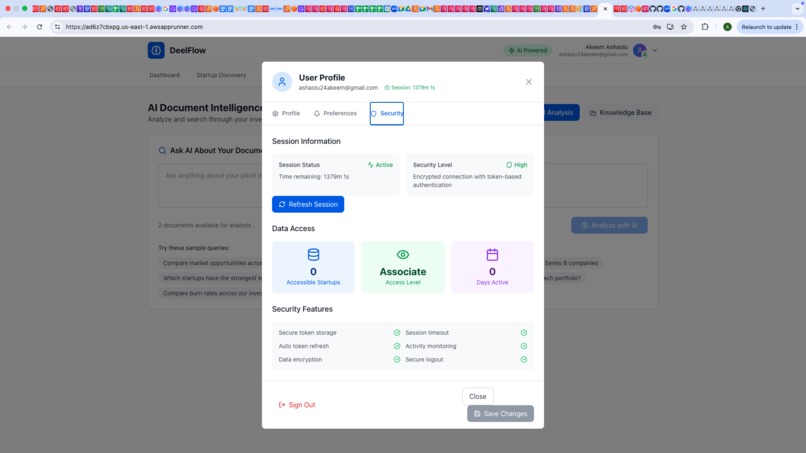This screenshot has width=806, height=453.
Task: Select the Security tab
Action: point(387,113)
